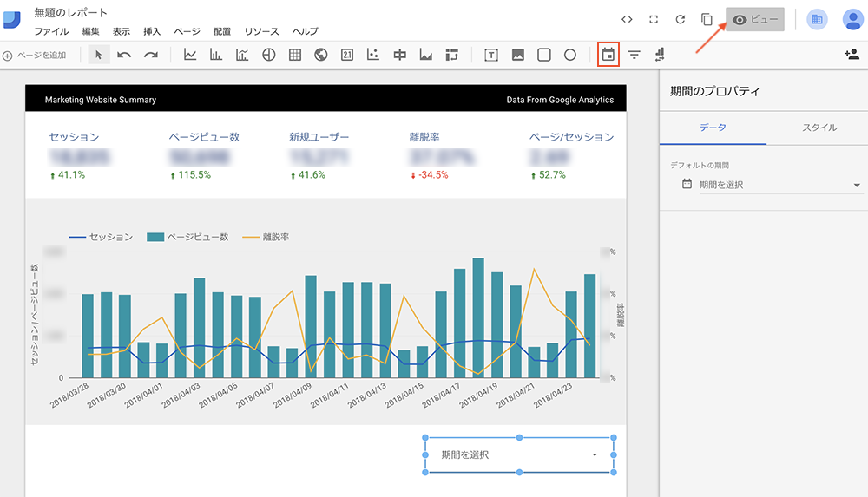The height and width of the screenshot is (497, 868).
Task: Open the リソース menu
Action: click(x=261, y=31)
